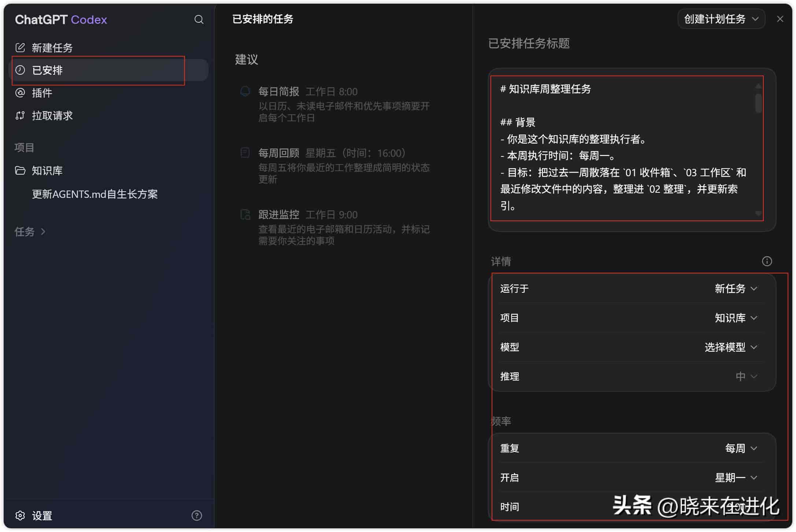This screenshot has height=532, width=796.
Task: Open 新建任务 in the sidebar
Action: (108, 48)
